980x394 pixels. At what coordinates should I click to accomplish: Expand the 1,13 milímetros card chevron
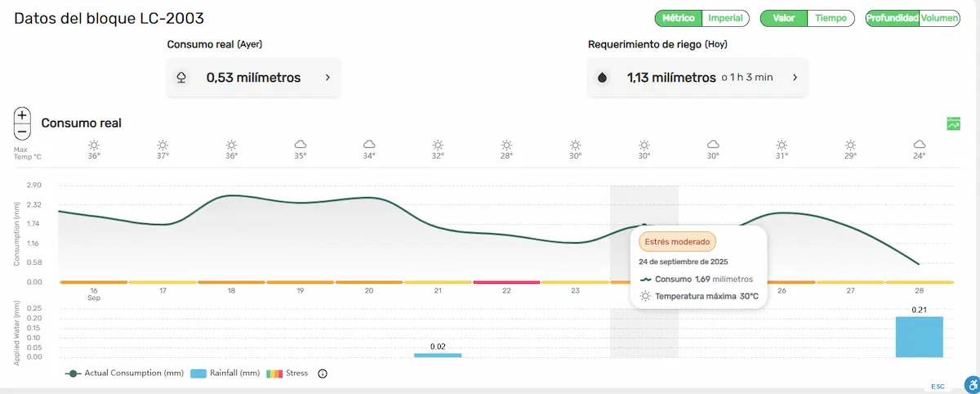[795, 78]
